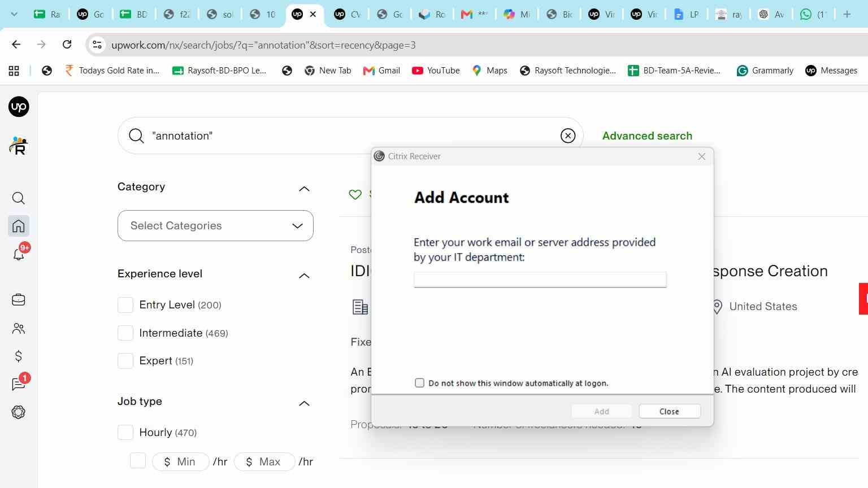Open the YouTube bookmark
Viewport: 868px width, 488px height.
click(x=436, y=71)
